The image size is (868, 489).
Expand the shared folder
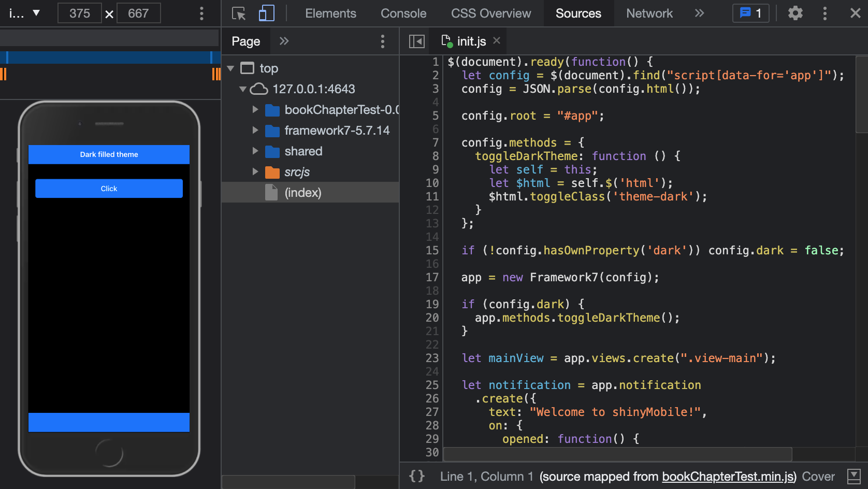(255, 151)
